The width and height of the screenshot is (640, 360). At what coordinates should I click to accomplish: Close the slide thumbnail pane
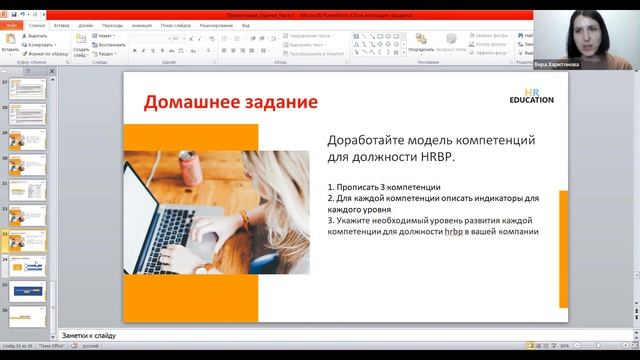click(x=52, y=71)
